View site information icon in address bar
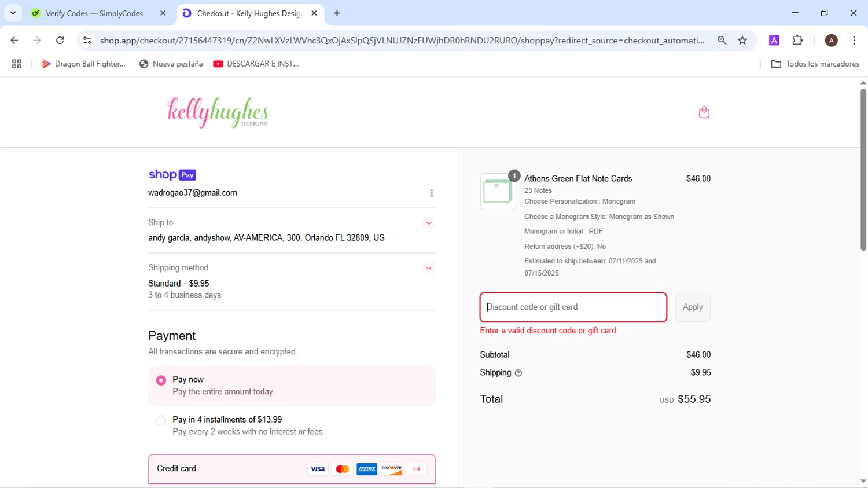Screen dimensions: 868x488 (87, 41)
